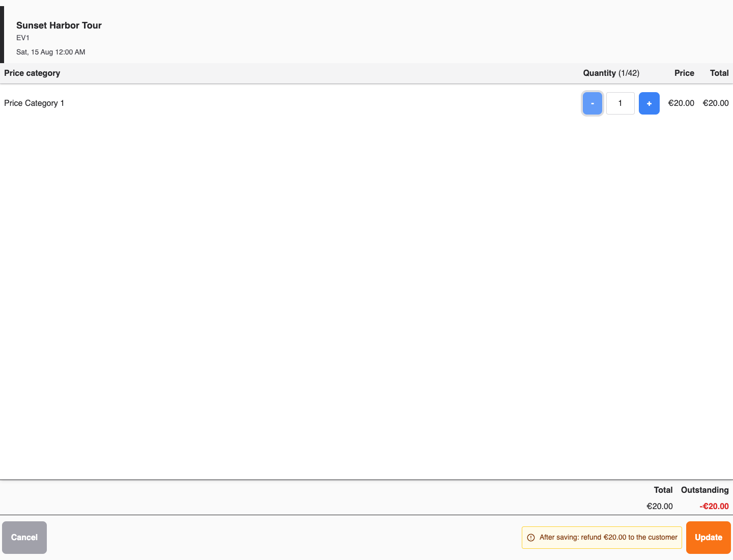Click the EV1 event code
The image size is (733, 560).
click(x=23, y=38)
